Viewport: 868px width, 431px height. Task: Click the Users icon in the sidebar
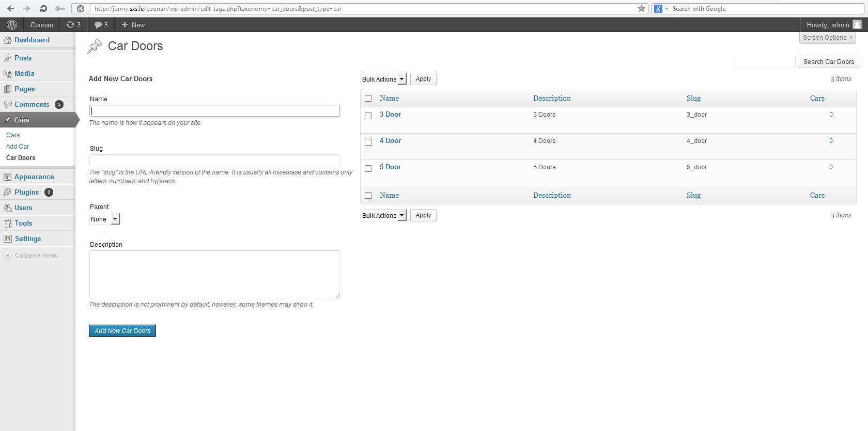pyautogui.click(x=7, y=207)
